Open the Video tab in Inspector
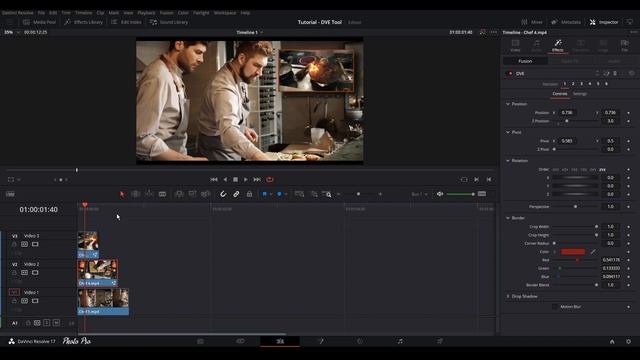 point(515,46)
